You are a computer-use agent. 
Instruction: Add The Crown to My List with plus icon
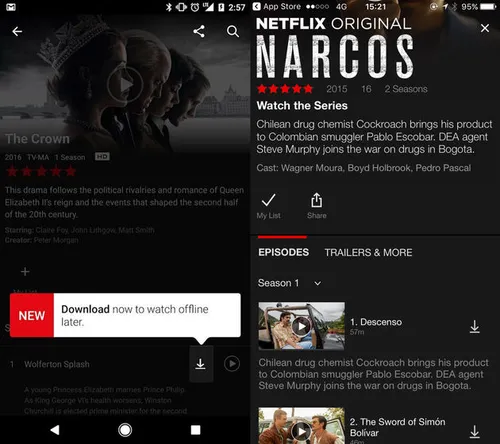click(x=25, y=272)
